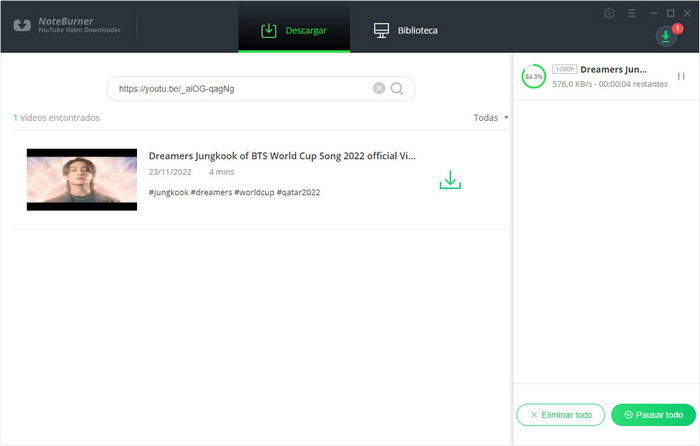Click the NoteBurner logo icon
The image size is (700, 446).
coord(22,25)
